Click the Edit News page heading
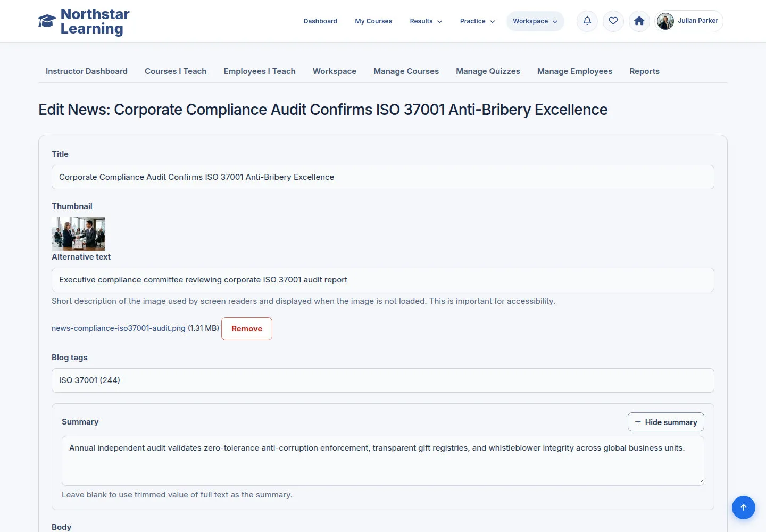 (x=323, y=110)
